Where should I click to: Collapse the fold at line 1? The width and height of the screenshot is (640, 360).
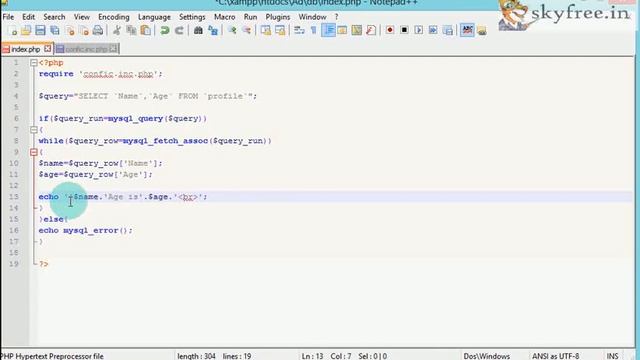click(x=34, y=63)
